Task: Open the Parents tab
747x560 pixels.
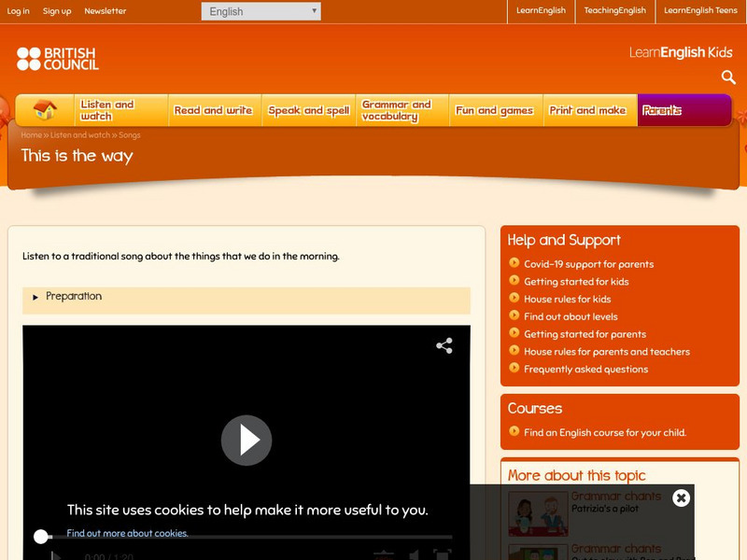Action: pyautogui.click(x=664, y=108)
